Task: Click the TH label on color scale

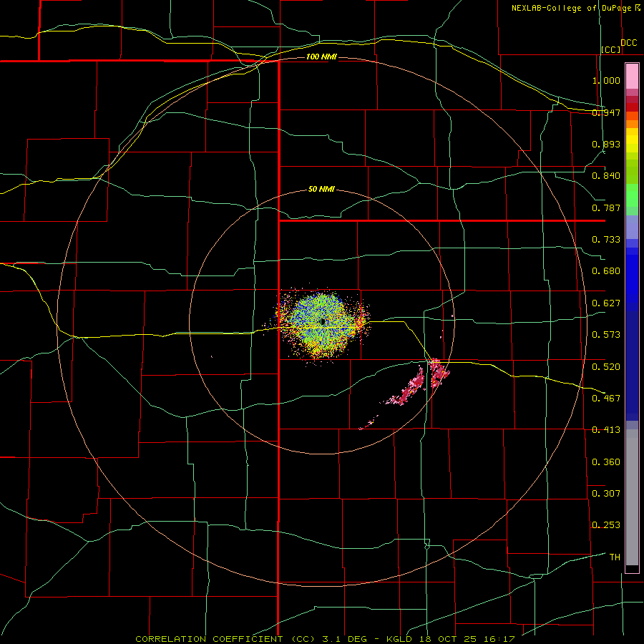Action: tap(615, 557)
